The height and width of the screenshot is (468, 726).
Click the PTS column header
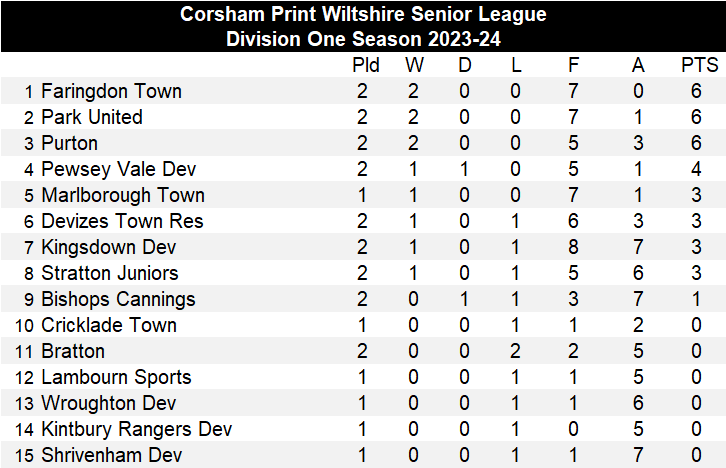tap(699, 65)
